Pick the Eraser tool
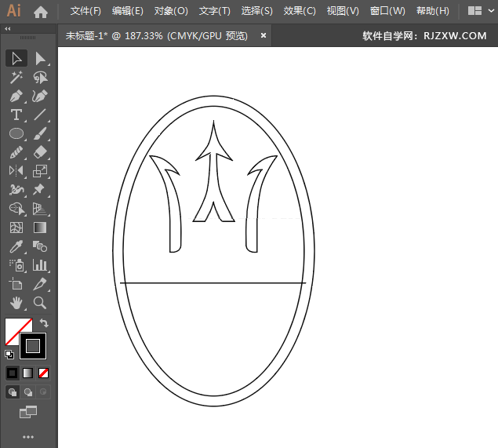Screen dimensions: 498x448 tap(40, 153)
